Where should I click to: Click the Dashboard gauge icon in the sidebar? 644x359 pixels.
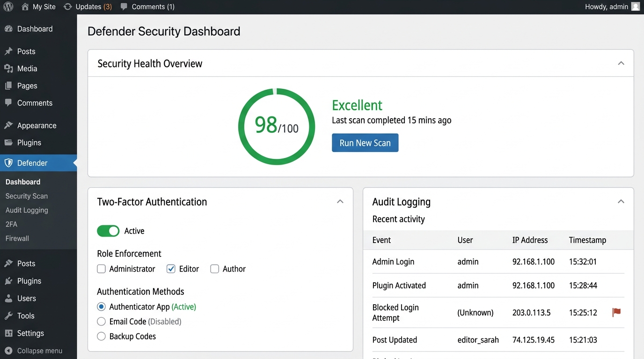(8, 29)
